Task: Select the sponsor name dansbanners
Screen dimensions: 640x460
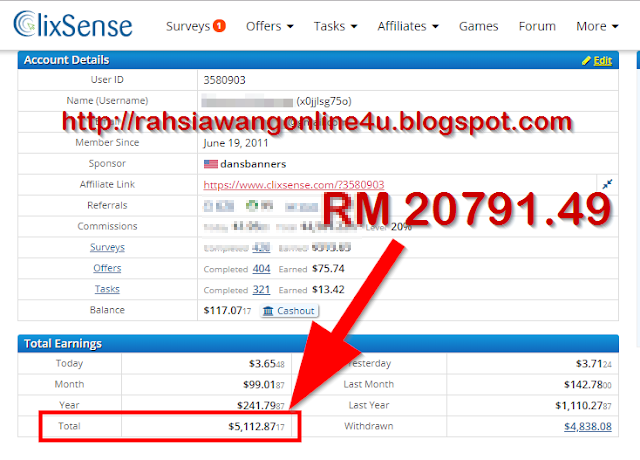Action: (x=253, y=164)
